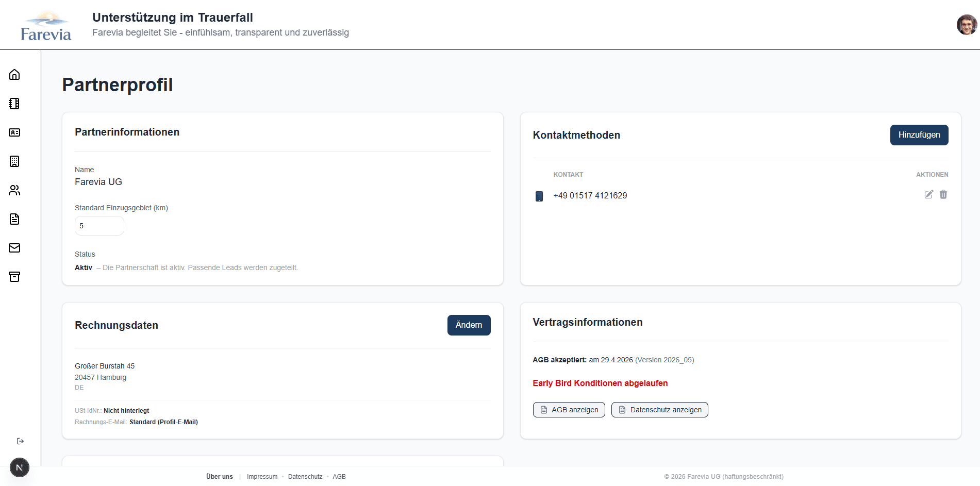
Task: Click Ändern to change billing data
Action: 469,325
